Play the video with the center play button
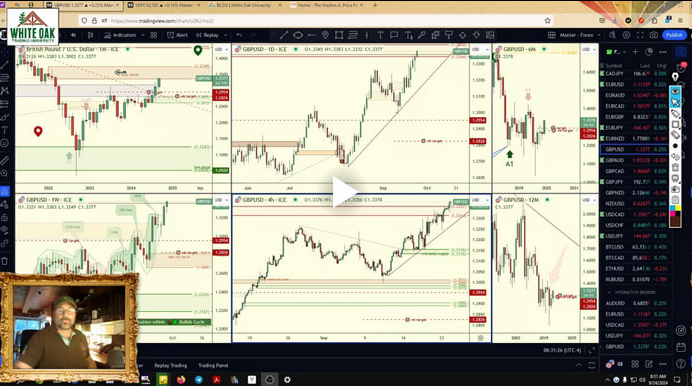Image resolution: width=692 pixels, height=386 pixels. tap(344, 191)
